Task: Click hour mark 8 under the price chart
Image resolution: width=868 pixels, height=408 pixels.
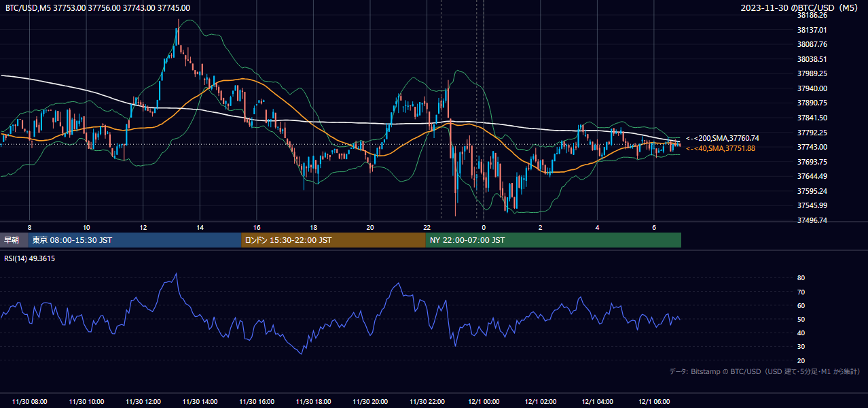Action: pyautogui.click(x=29, y=227)
